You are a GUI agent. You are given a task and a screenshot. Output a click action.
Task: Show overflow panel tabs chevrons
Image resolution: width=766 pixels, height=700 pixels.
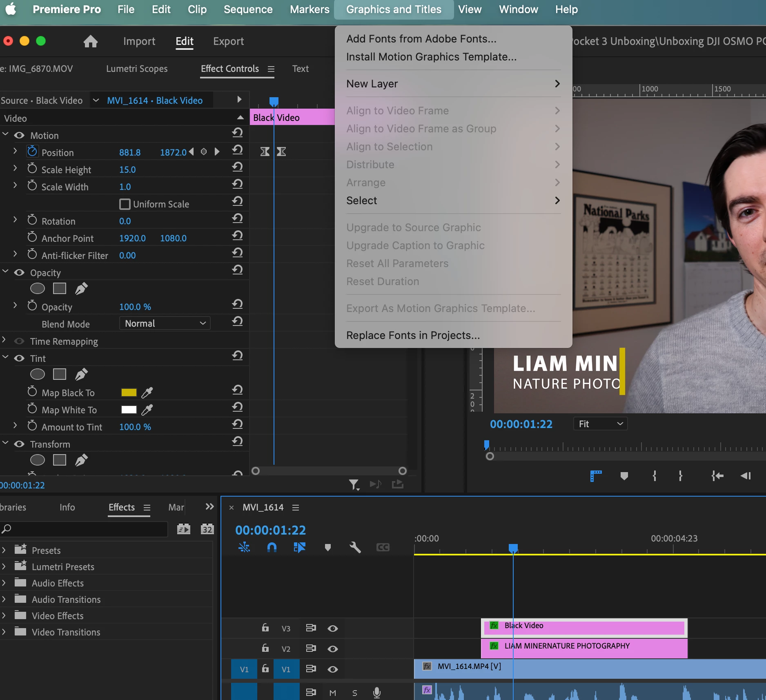click(209, 507)
